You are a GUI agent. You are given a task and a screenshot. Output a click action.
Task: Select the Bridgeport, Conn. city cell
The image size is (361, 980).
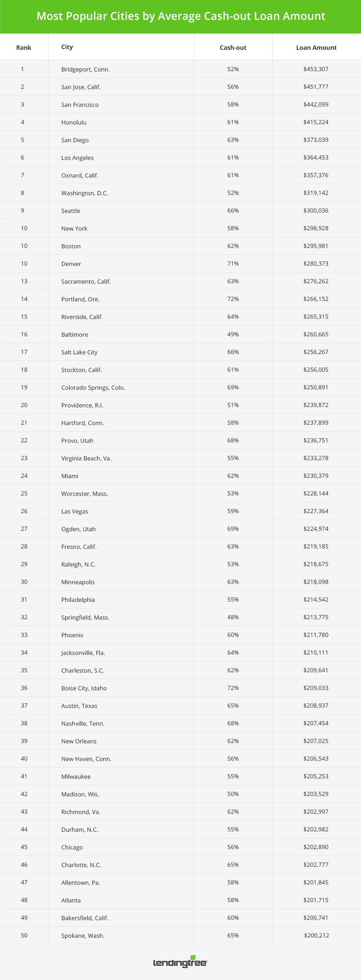point(85,69)
